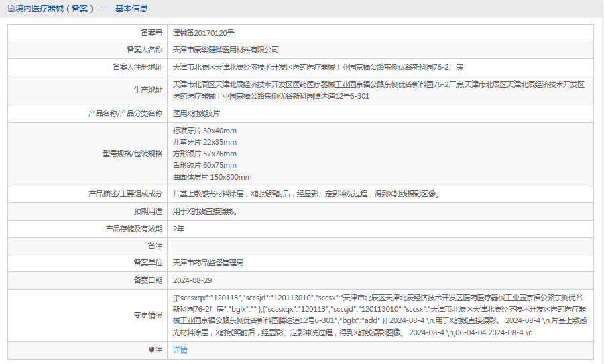Viewport: 604px width, 364px height.
Task: Click the 产品描述/主要组成成分 label
Action: click(x=125, y=194)
